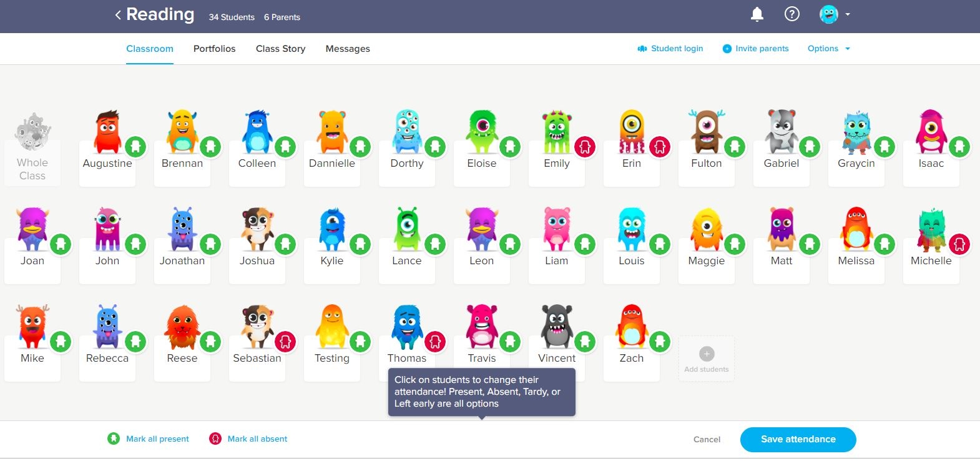Toggle Michelle's red absent attendance badge

959,244
